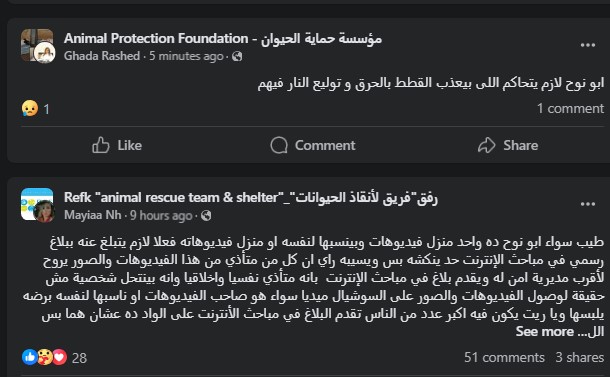View the 3 shares on Refk post
This screenshot has width=610, height=377.
click(x=580, y=357)
